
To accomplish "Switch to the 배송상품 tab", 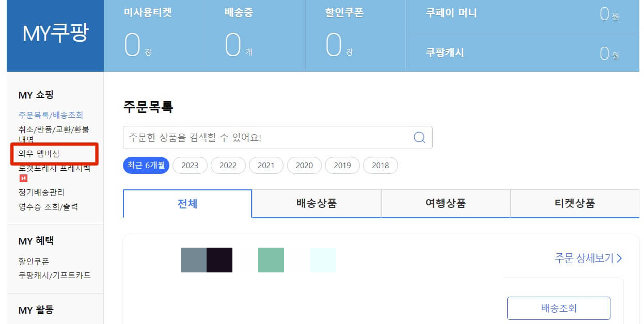I will pyautogui.click(x=316, y=203).
